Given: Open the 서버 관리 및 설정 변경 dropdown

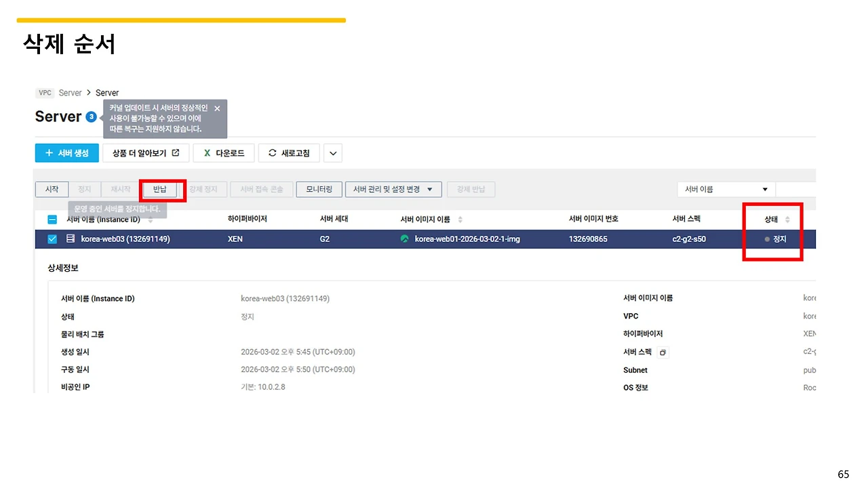Looking at the screenshot, I should (393, 189).
